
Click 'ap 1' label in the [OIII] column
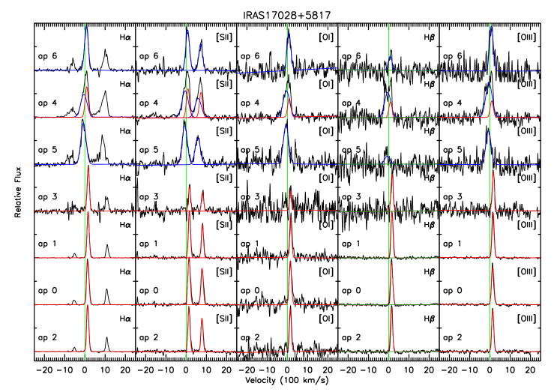pyautogui.click(x=453, y=244)
